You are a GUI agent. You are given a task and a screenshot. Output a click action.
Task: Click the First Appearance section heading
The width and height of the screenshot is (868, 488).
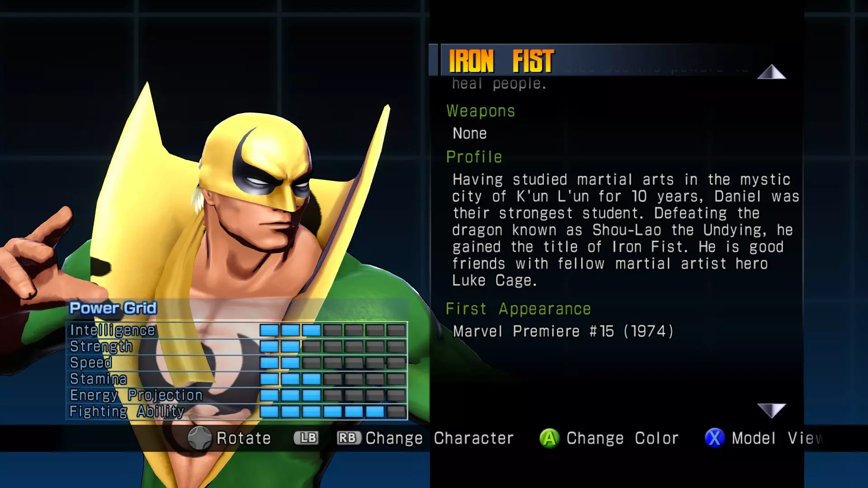[518, 309]
